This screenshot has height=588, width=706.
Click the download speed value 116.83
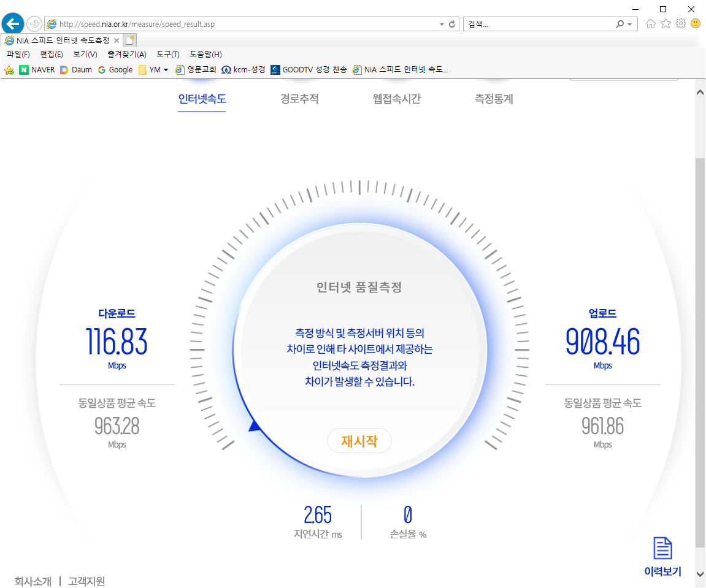pyautogui.click(x=117, y=341)
